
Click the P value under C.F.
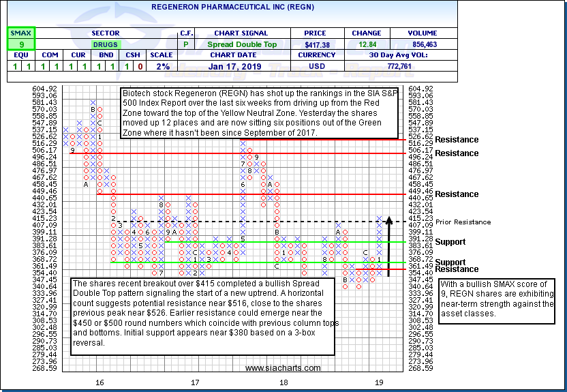pyautogui.click(x=187, y=44)
